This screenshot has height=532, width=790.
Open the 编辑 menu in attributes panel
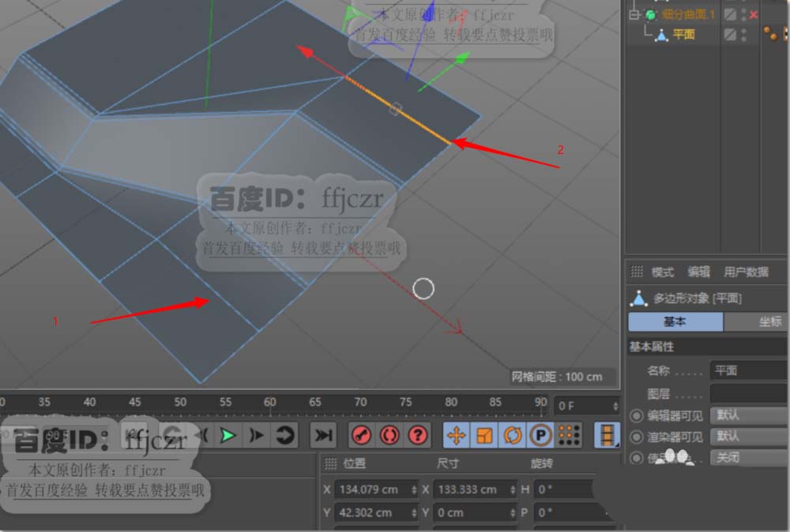(x=699, y=272)
